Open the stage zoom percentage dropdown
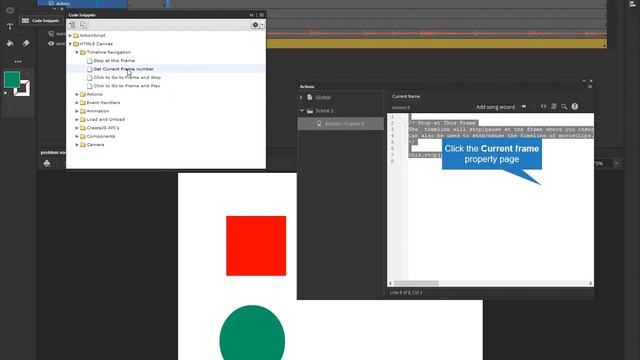 click(x=617, y=164)
